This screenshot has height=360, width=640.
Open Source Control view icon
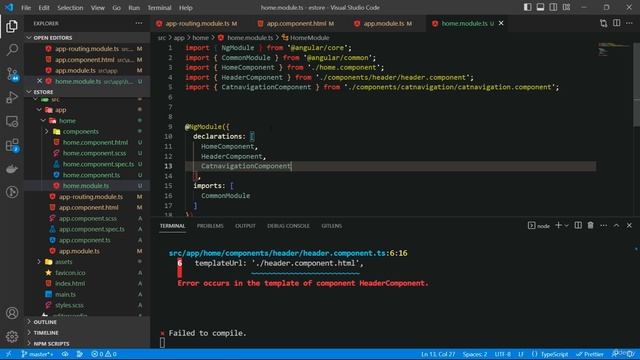click(12, 74)
